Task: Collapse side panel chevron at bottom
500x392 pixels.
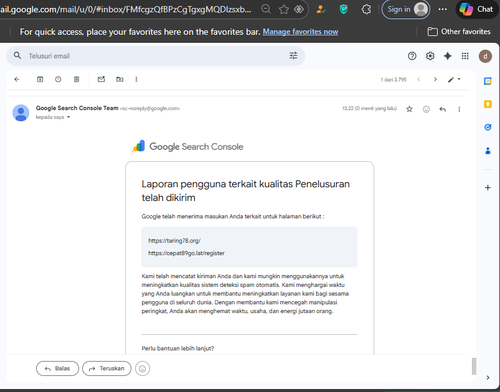Action: click(x=488, y=377)
